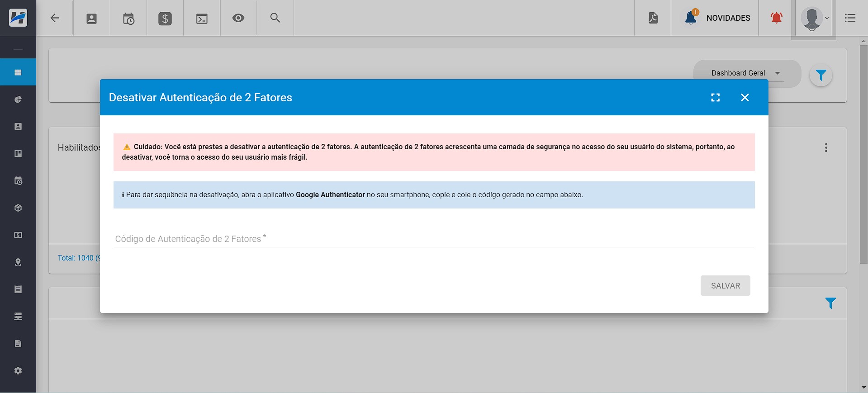
Task: Open the list document icon in sidebar
Action: coord(18,289)
